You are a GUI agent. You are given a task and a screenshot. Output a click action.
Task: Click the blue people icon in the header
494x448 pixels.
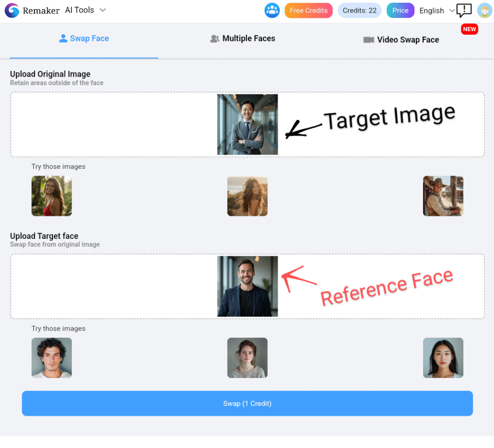click(x=272, y=10)
